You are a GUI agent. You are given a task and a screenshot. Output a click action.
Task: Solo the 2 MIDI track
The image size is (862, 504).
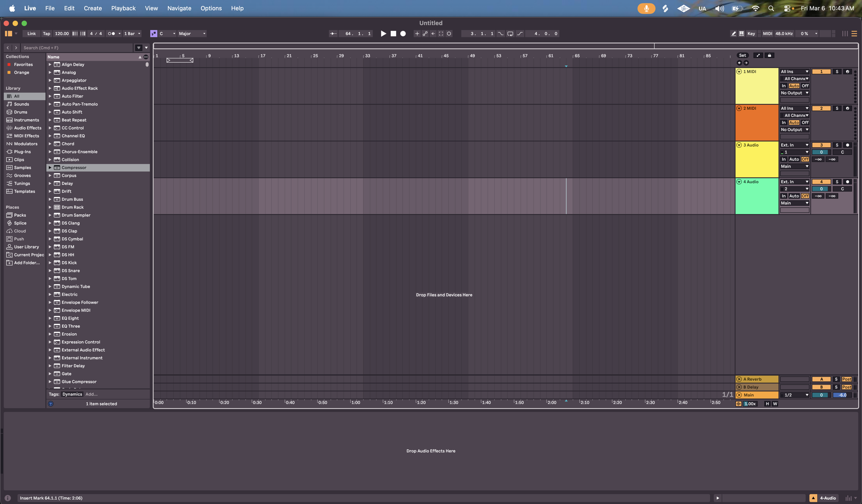pos(837,108)
